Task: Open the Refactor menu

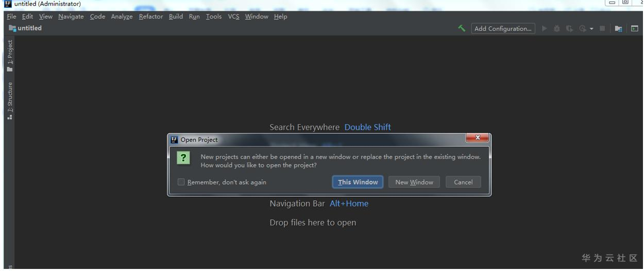Action: (151, 16)
